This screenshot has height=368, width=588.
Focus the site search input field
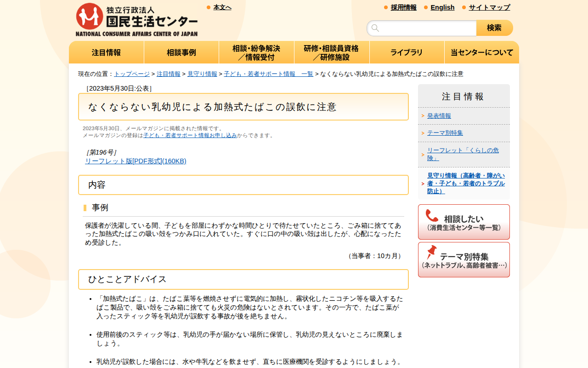(x=422, y=28)
